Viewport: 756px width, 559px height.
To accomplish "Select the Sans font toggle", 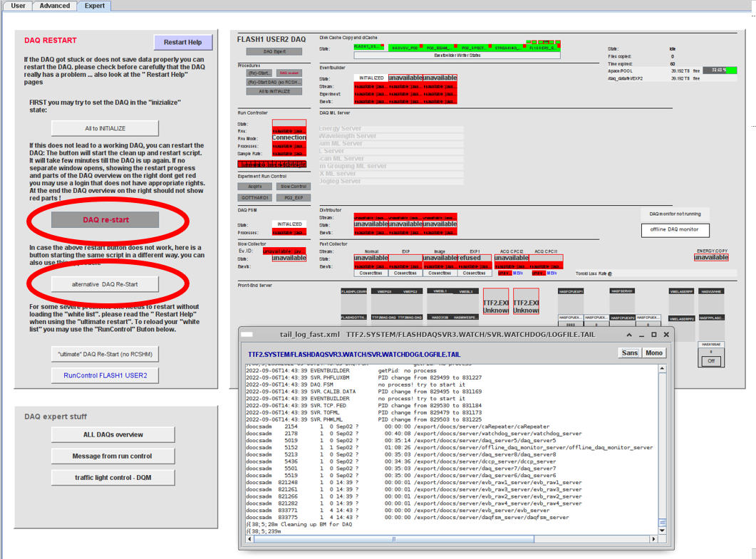I will (x=630, y=352).
